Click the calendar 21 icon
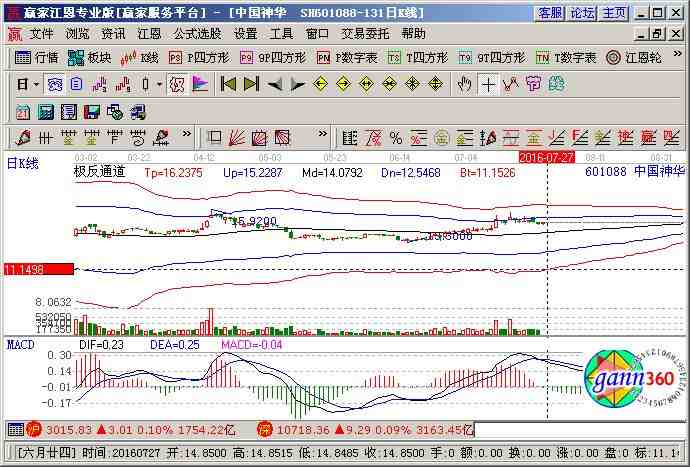The width and height of the screenshot is (690, 467). (23, 112)
